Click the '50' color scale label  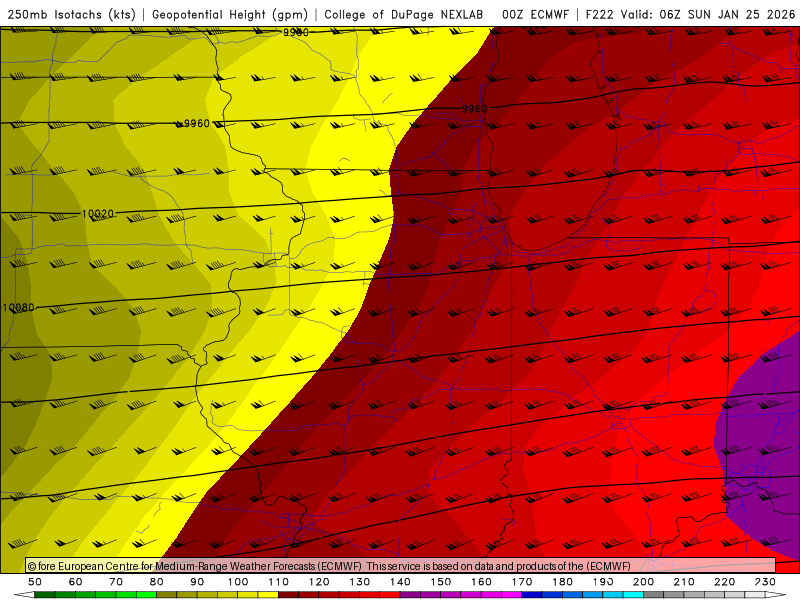point(35,582)
